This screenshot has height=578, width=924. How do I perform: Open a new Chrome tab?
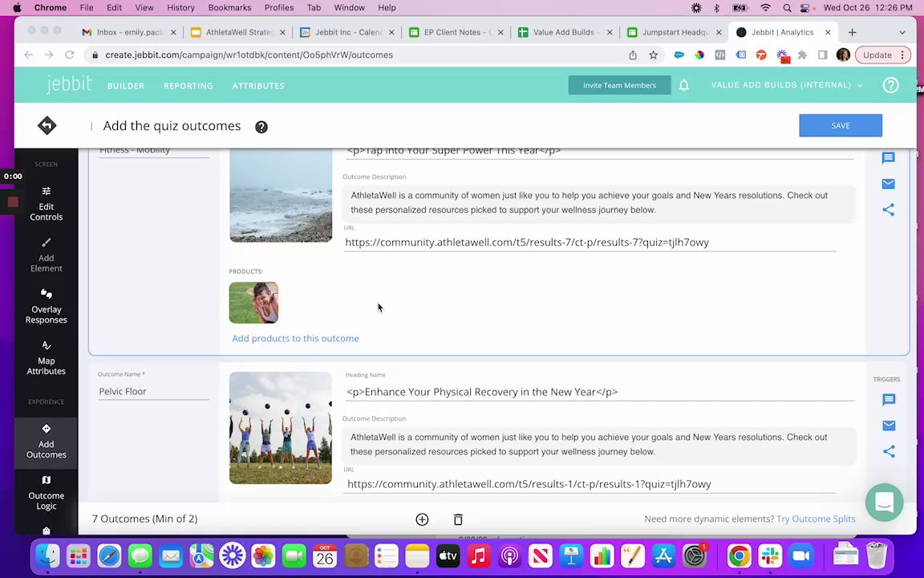(x=852, y=32)
